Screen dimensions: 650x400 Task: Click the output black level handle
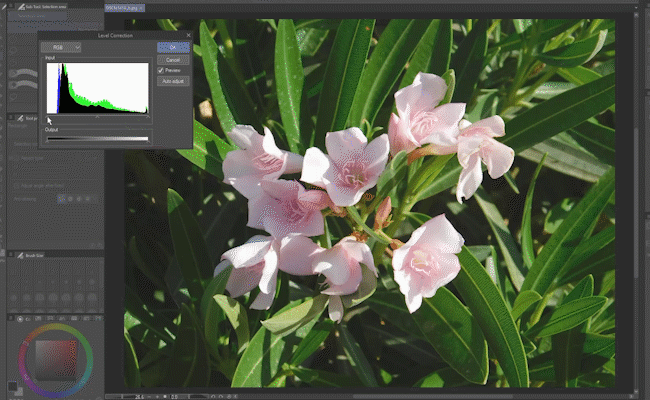[47, 142]
